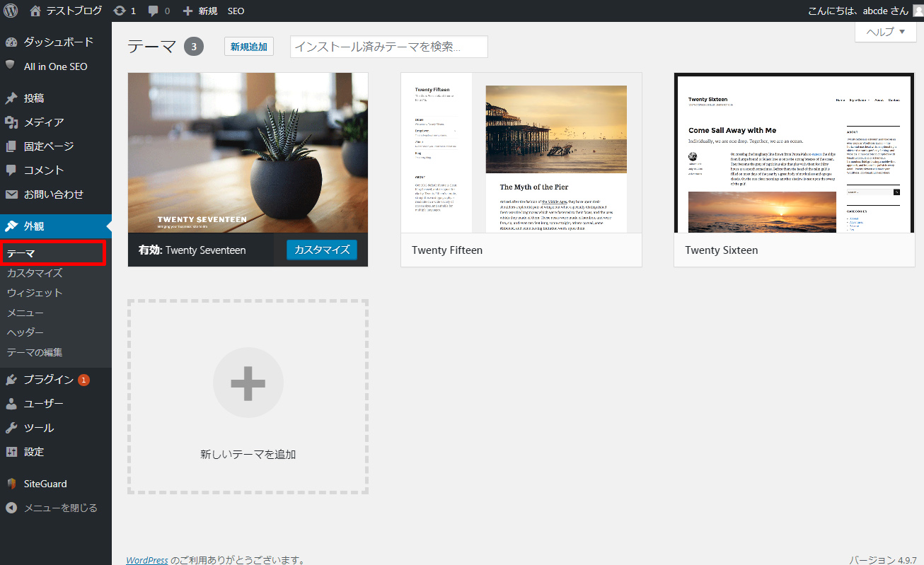Screen dimensions: 924x565
Task: Select the Twenty Fifteen theme thumbnail
Action: [x=521, y=153]
